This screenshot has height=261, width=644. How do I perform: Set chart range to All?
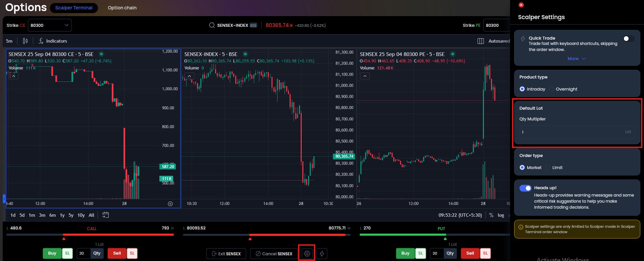coord(91,215)
